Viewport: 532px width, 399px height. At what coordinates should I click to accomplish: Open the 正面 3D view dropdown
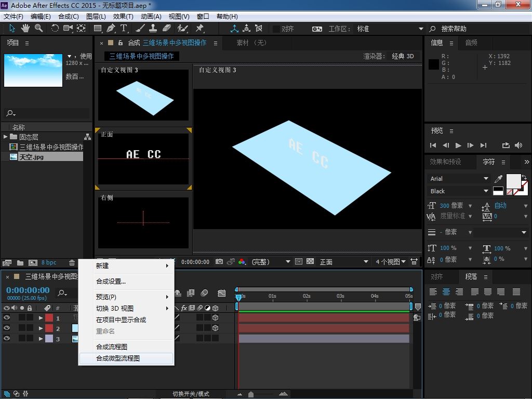344,262
